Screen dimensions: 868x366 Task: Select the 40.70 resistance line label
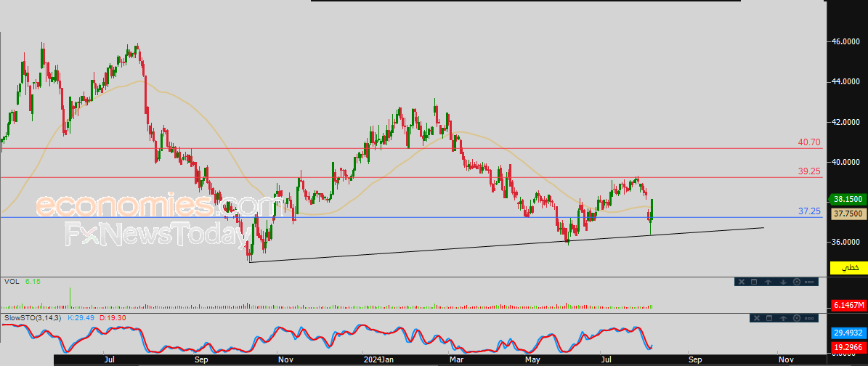point(809,142)
